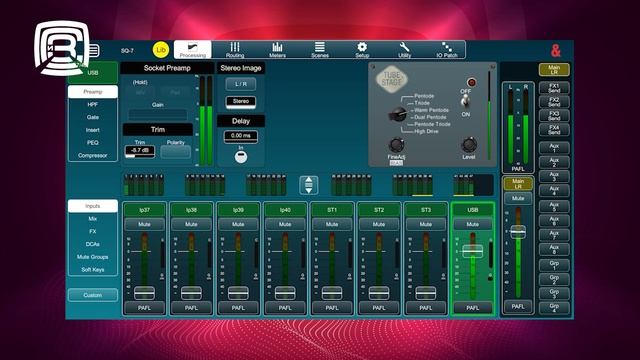640x360 pixels.
Task: Click the Stereo image mode button
Action: [241, 102]
